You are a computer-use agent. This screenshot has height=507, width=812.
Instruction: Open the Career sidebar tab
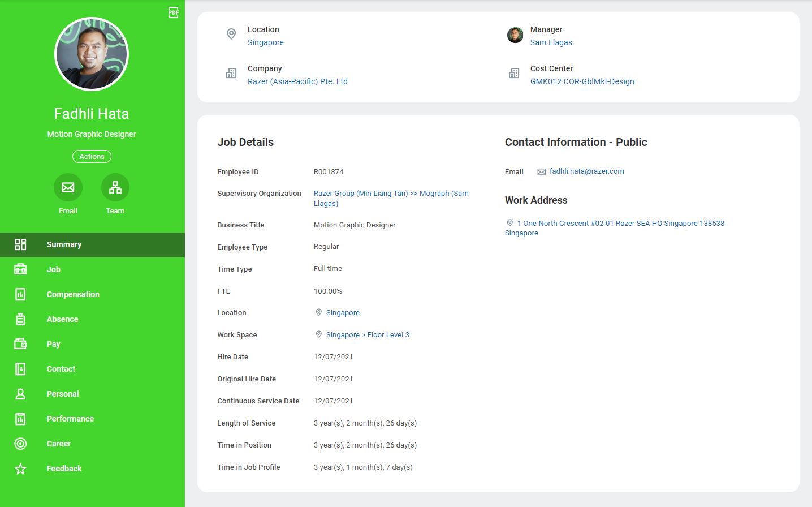pos(92,444)
